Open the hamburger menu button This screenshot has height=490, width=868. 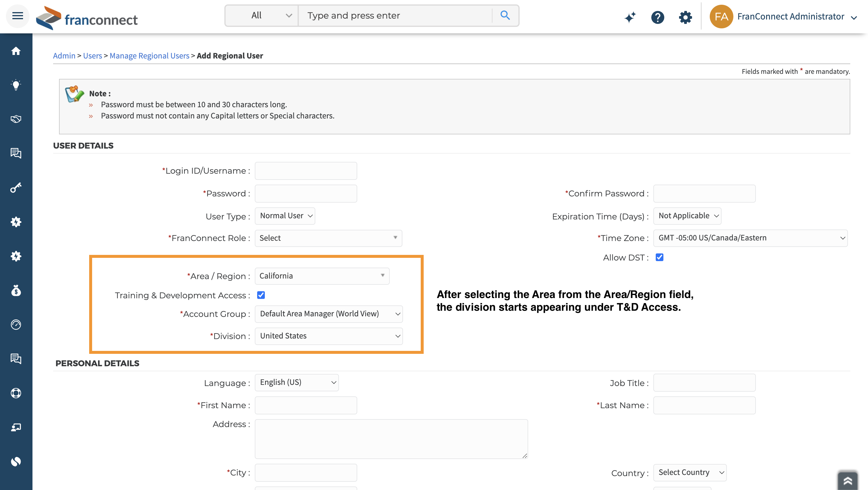click(17, 15)
